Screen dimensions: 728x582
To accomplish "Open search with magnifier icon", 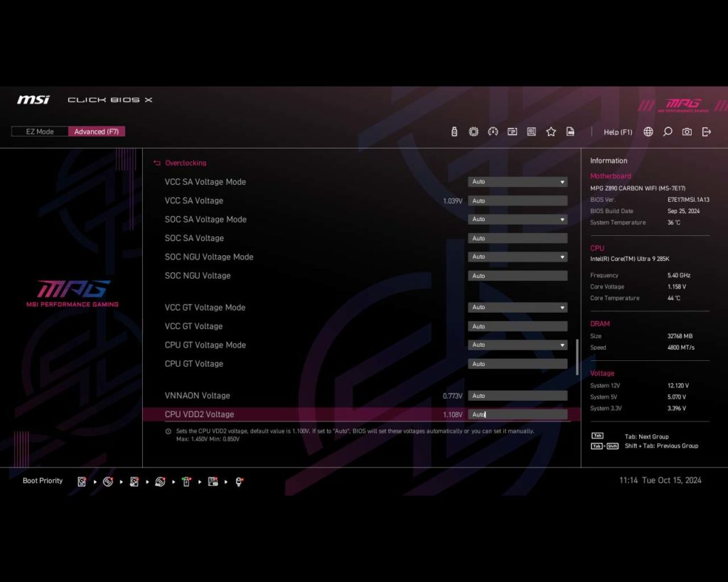I will pyautogui.click(x=668, y=131).
